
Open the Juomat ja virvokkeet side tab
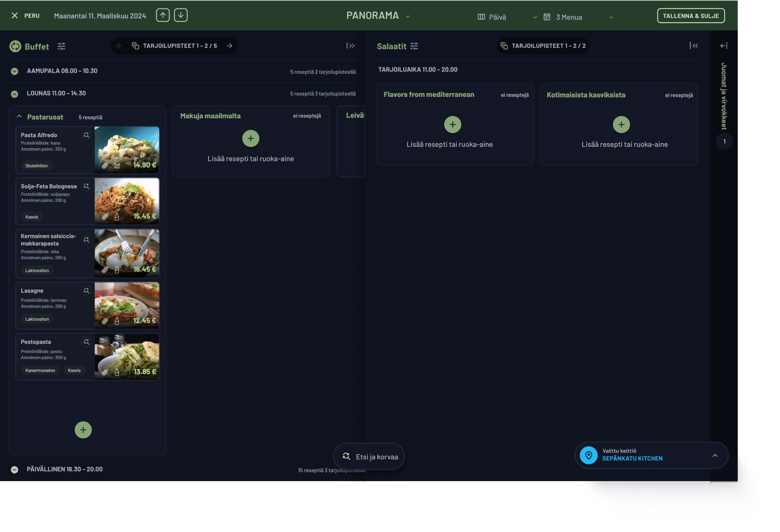[724, 96]
